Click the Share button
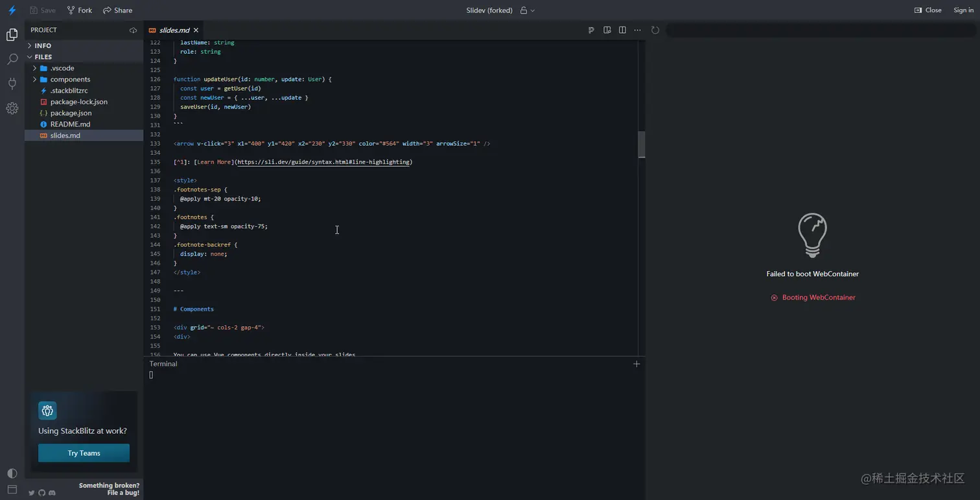The width and height of the screenshot is (980, 500). pyautogui.click(x=117, y=10)
